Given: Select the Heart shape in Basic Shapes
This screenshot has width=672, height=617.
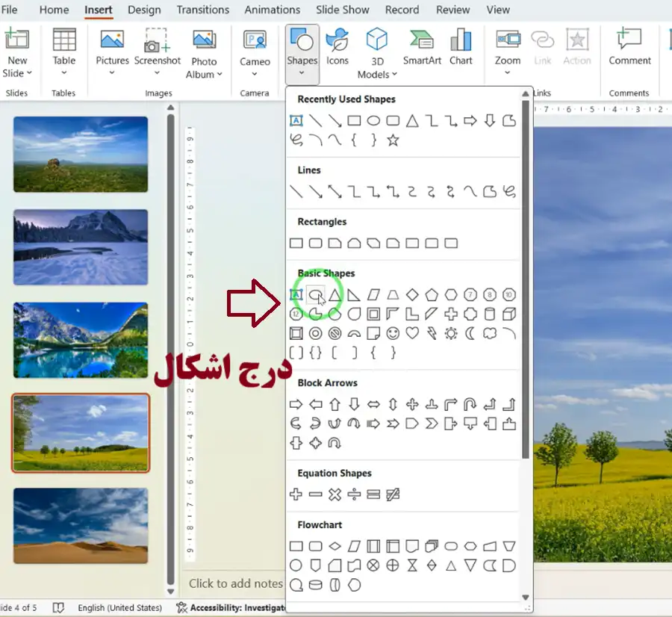Looking at the screenshot, I should [x=412, y=333].
